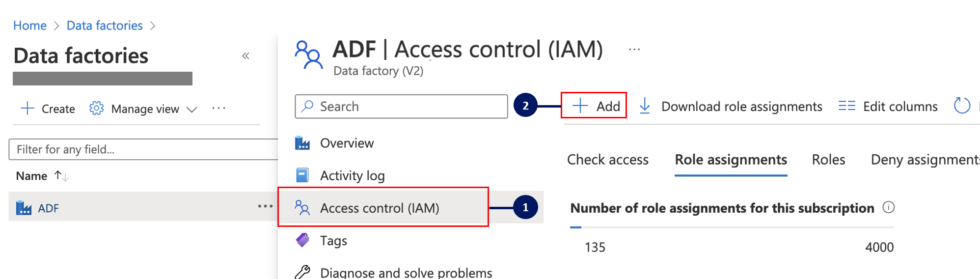Viewport: 980px width, 279px height.
Task: Click the Filter for any field box
Action: pos(142,149)
